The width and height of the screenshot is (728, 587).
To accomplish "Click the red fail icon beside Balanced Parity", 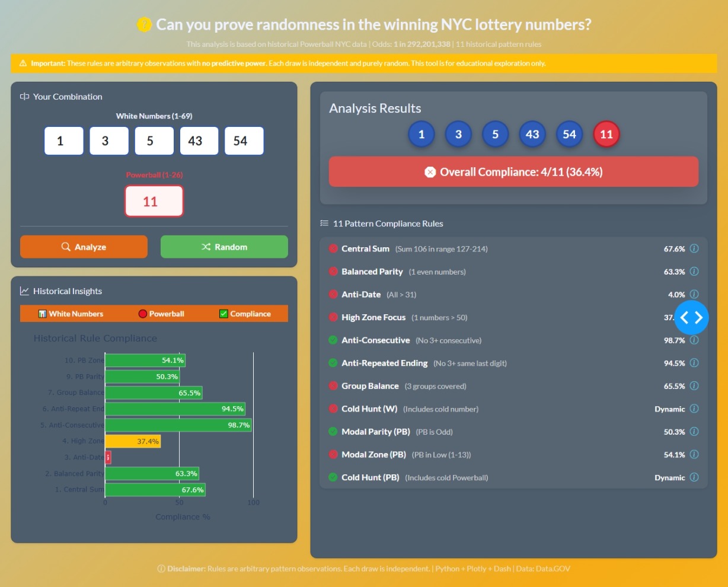I will tap(333, 272).
